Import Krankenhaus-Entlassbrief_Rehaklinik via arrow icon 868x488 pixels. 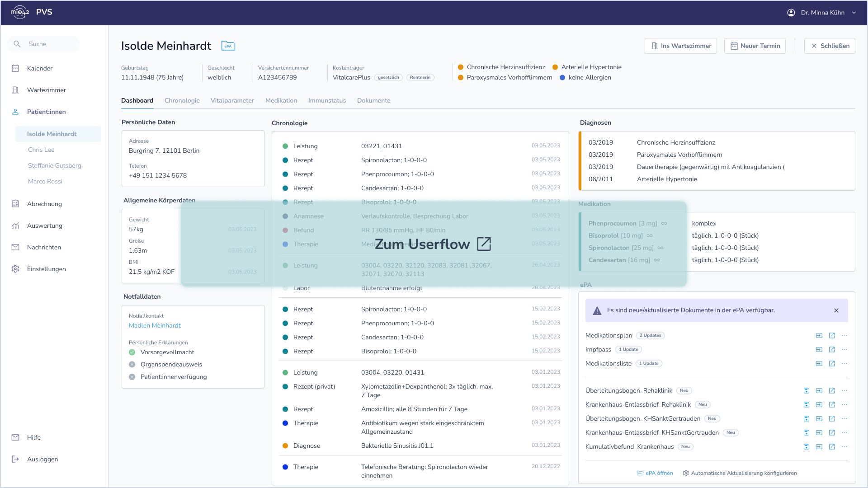pos(819,405)
